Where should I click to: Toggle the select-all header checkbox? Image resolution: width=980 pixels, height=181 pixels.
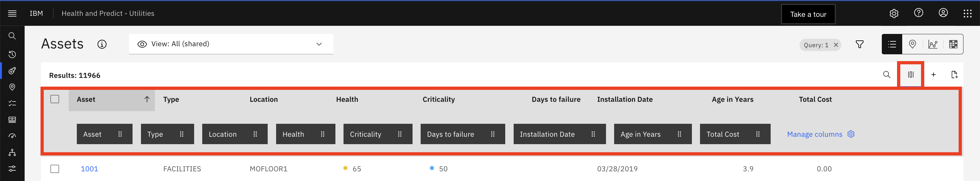(55, 99)
